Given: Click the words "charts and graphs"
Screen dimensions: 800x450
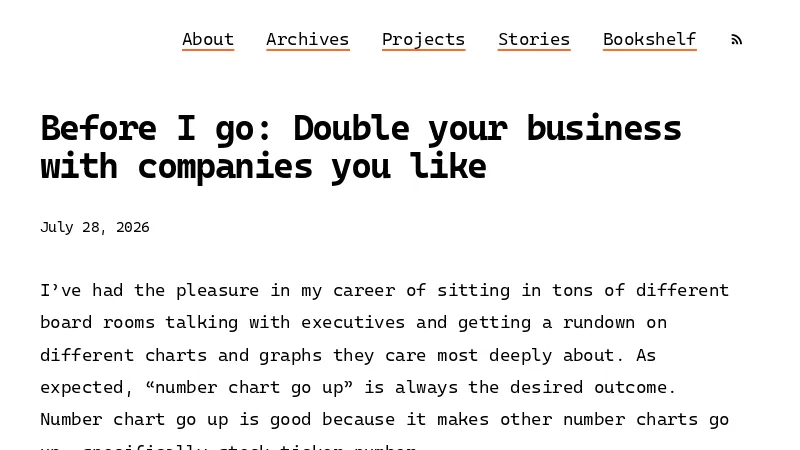Looking at the screenshot, I should [x=233, y=355].
